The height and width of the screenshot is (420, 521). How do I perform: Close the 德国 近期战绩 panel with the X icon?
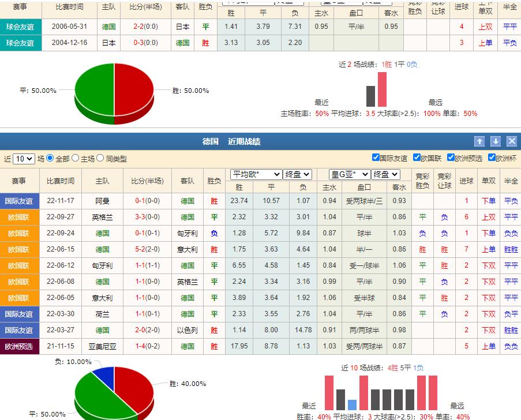pos(512,140)
